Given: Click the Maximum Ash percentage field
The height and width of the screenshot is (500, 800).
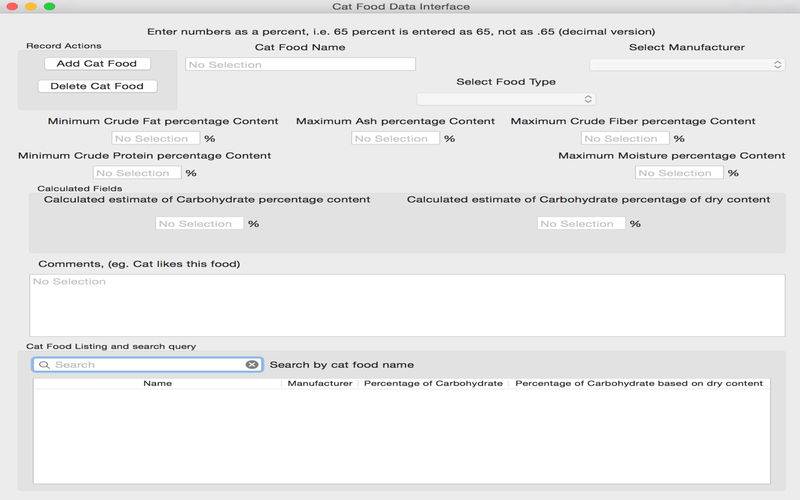Looking at the screenshot, I should pyautogui.click(x=395, y=138).
